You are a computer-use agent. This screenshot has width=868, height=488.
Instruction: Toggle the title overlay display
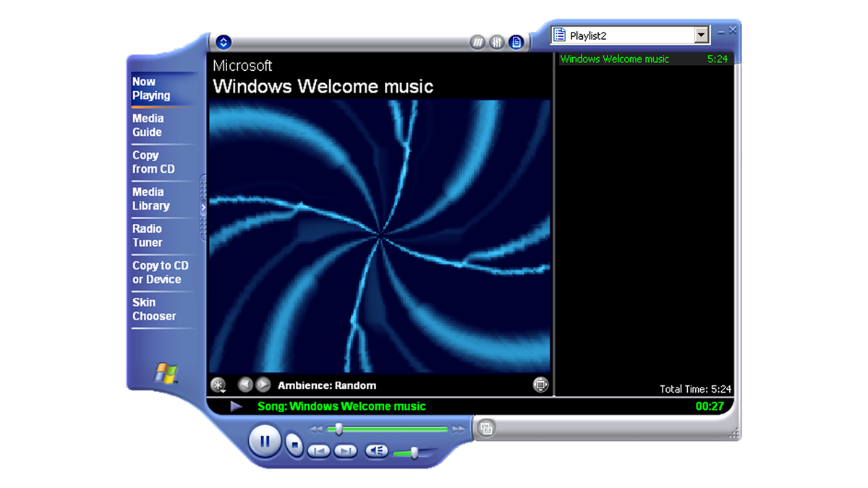pos(478,42)
